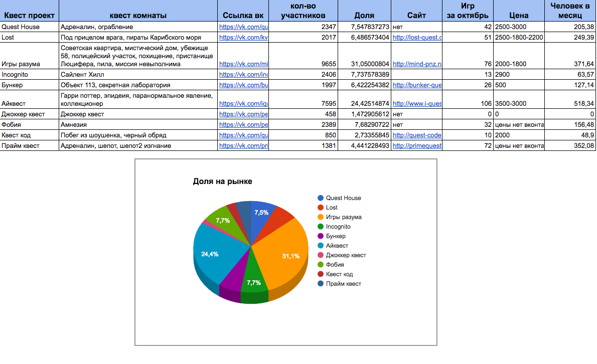
Task: Click the Квест код project cell
Action: pos(29,135)
